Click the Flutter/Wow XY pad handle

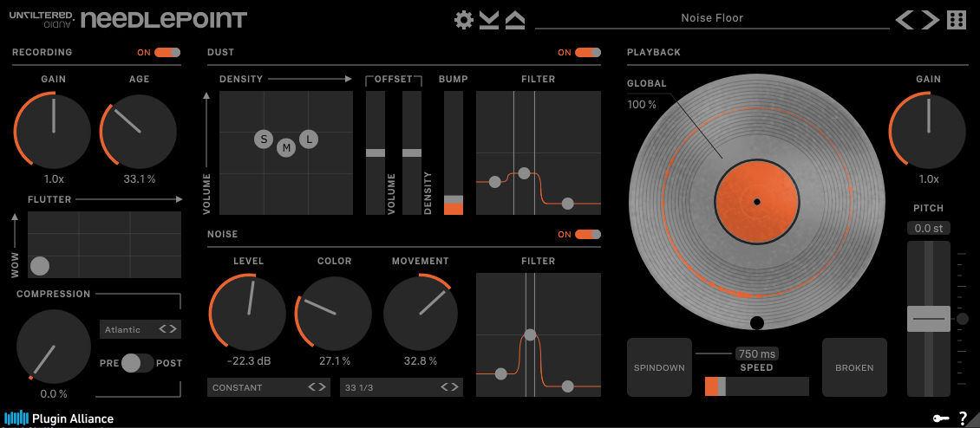click(40, 267)
